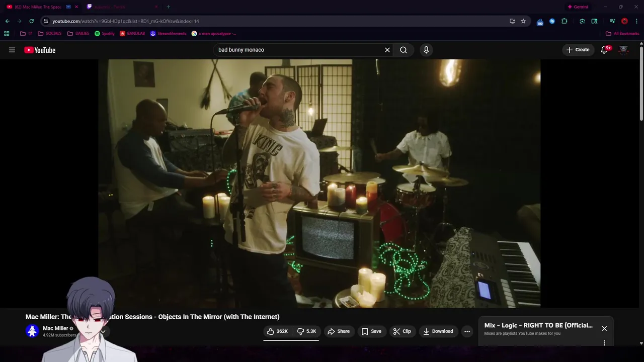The image size is (644, 362).
Task: Open the Extensions puzzle piece menu
Action: 564,21
